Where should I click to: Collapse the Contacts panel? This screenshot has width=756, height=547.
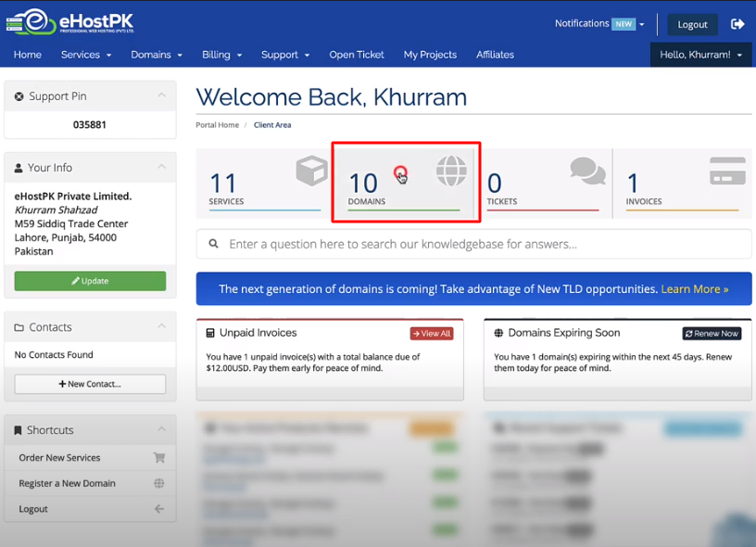click(x=161, y=326)
